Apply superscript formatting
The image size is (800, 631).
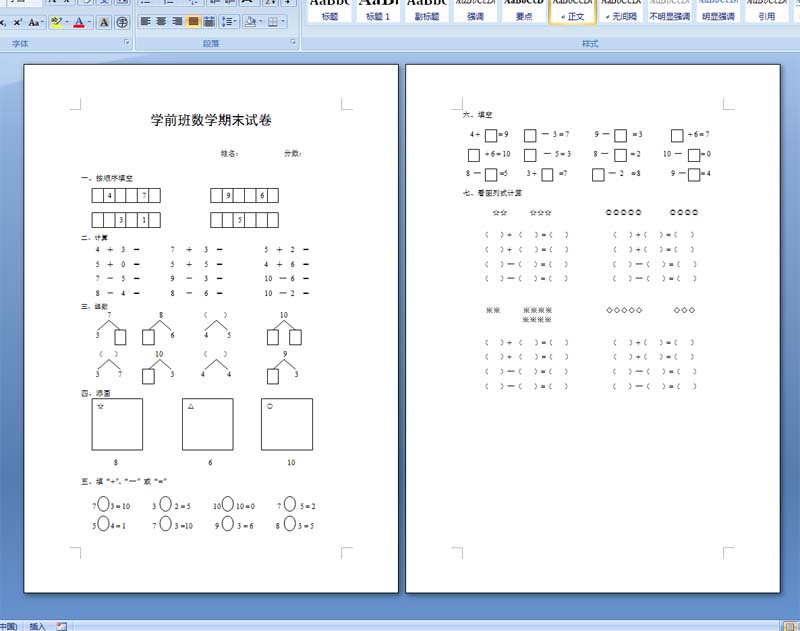click(x=17, y=22)
